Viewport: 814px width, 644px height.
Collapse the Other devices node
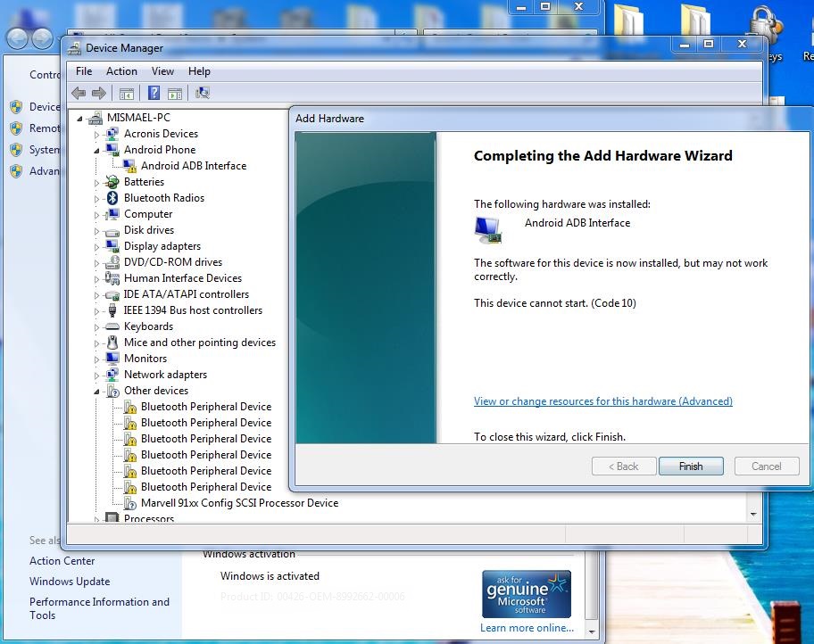coord(96,392)
